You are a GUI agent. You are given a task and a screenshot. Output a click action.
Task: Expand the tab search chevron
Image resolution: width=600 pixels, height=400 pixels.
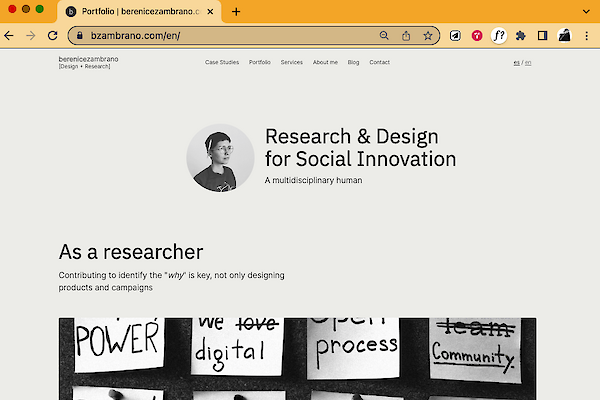point(586,11)
